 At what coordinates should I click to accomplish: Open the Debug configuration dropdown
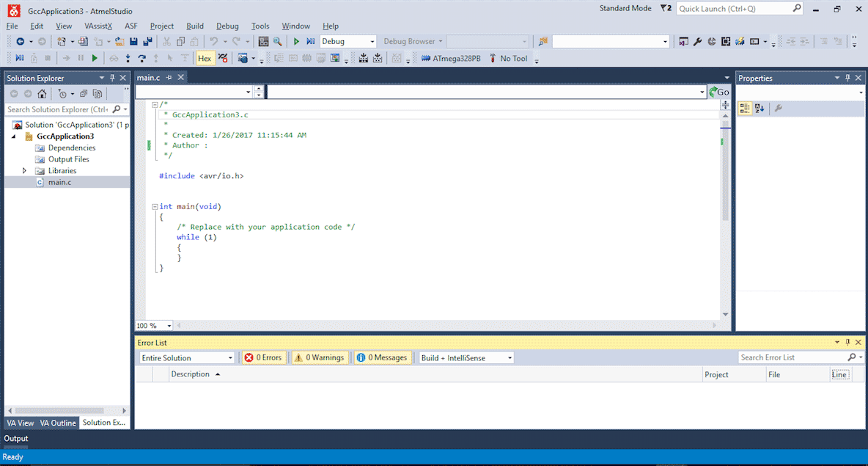pos(348,42)
